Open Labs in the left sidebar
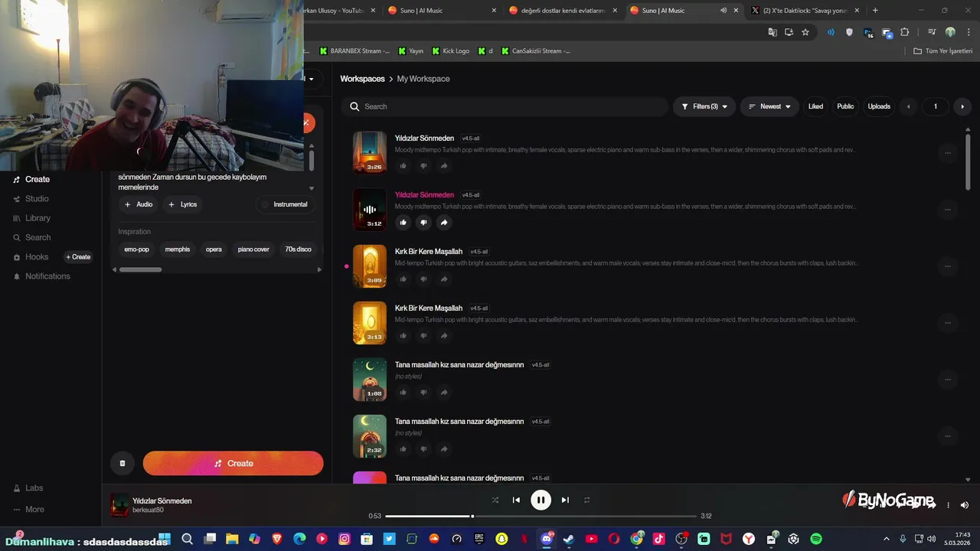This screenshot has height=551, width=980. (28, 487)
